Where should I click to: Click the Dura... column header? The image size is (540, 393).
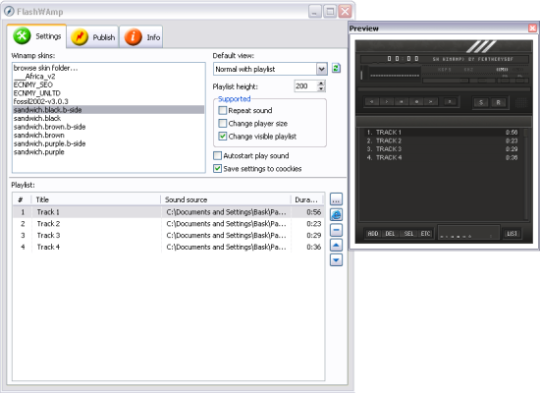307,199
